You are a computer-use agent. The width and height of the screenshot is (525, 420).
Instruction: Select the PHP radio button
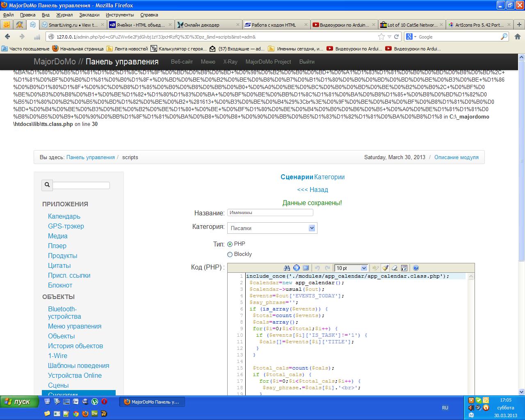[230, 244]
